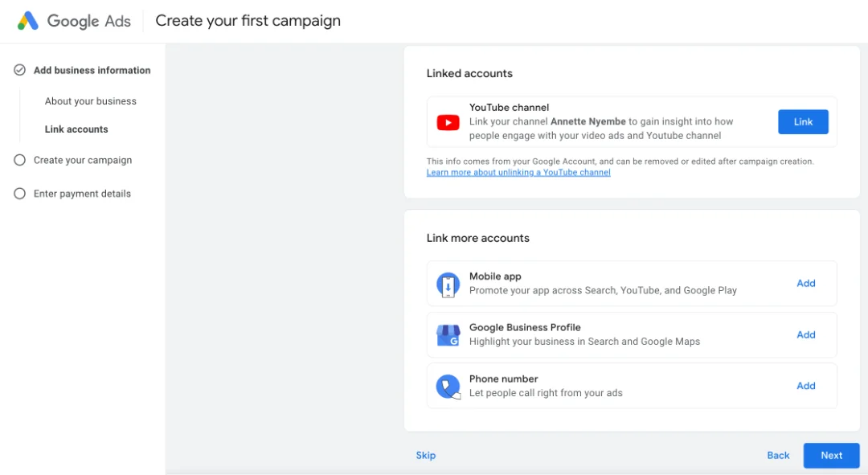This screenshot has width=868, height=475.
Task: Click the Linked accounts heading
Action: tap(469, 74)
